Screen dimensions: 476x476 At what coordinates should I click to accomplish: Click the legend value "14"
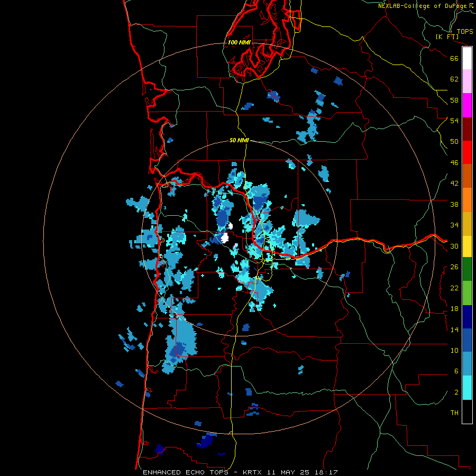pos(454,329)
